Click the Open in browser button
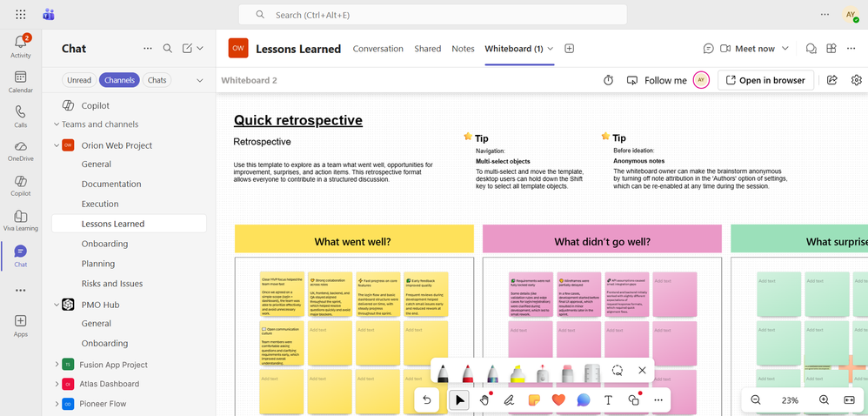The image size is (868, 416). tap(765, 80)
